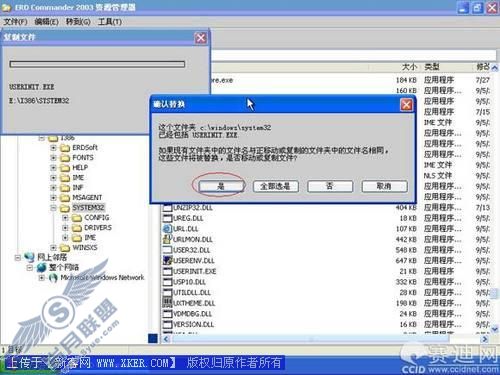
Task: Click the USERENV.DLL file icon
Action: [167, 261]
